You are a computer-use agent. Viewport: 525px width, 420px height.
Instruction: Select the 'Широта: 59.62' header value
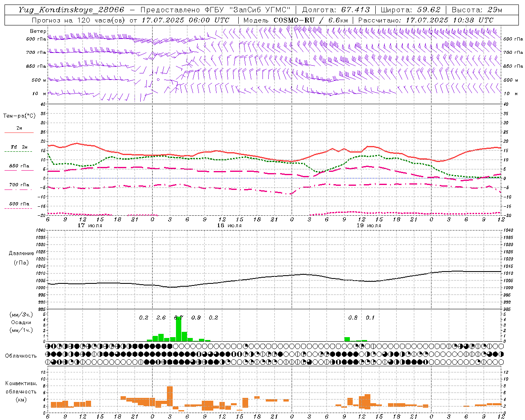(x=411, y=10)
